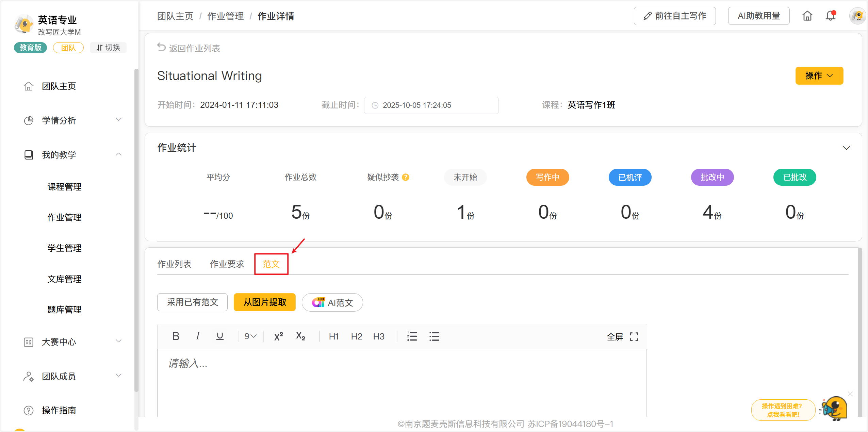The height and width of the screenshot is (432, 868).
Task: Return to assignment list via 返回作业列表
Action: click(x=189, y=48)
